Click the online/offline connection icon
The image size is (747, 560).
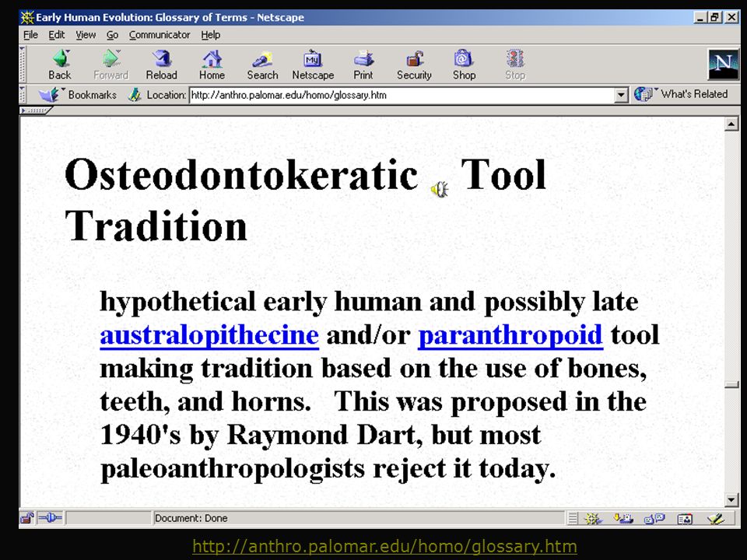(50, 518)
